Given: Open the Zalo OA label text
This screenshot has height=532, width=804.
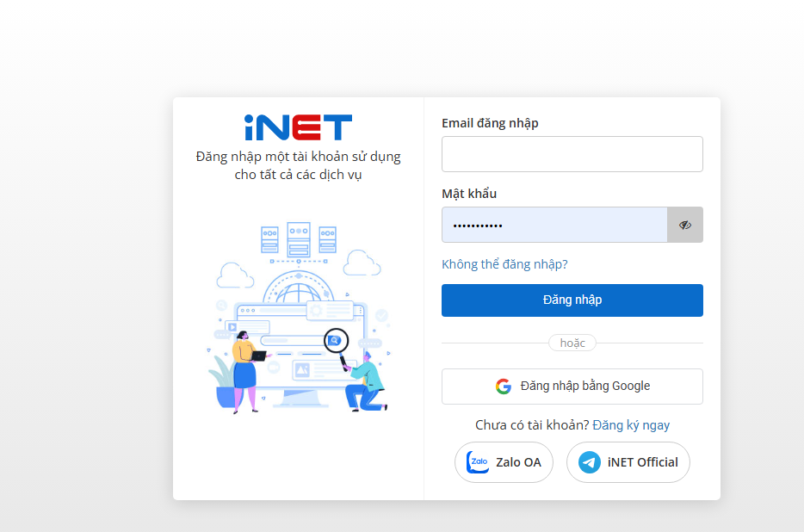Looking at the screenshot, I should [x=518, y=462].
